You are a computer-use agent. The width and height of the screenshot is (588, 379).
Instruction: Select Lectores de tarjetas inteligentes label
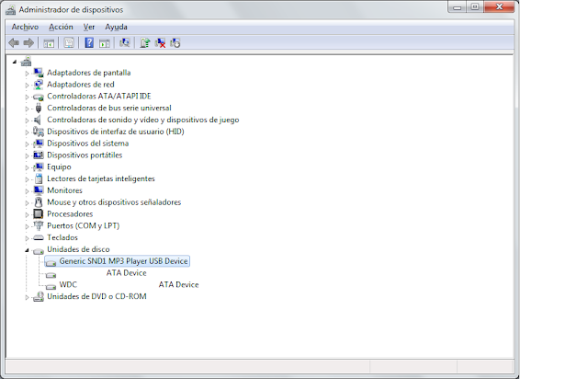pyautogui.click(x=101, y=178)
